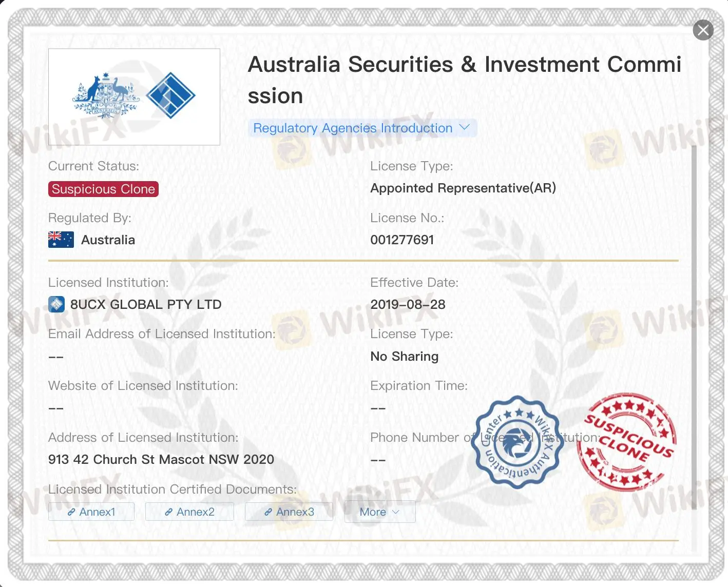Click the link icon beside Annex3
Screen dimensions: 728x587
(x=268, y=512)
